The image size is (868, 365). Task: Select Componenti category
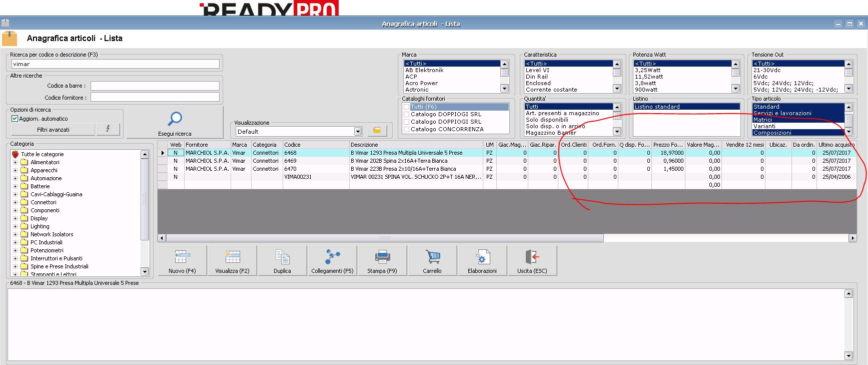[x=45, y=210]
